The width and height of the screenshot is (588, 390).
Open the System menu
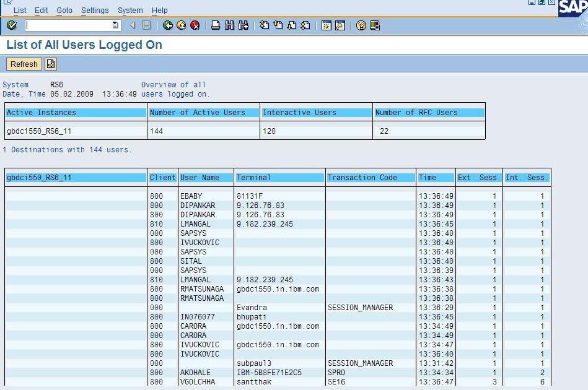pos(129,10)
